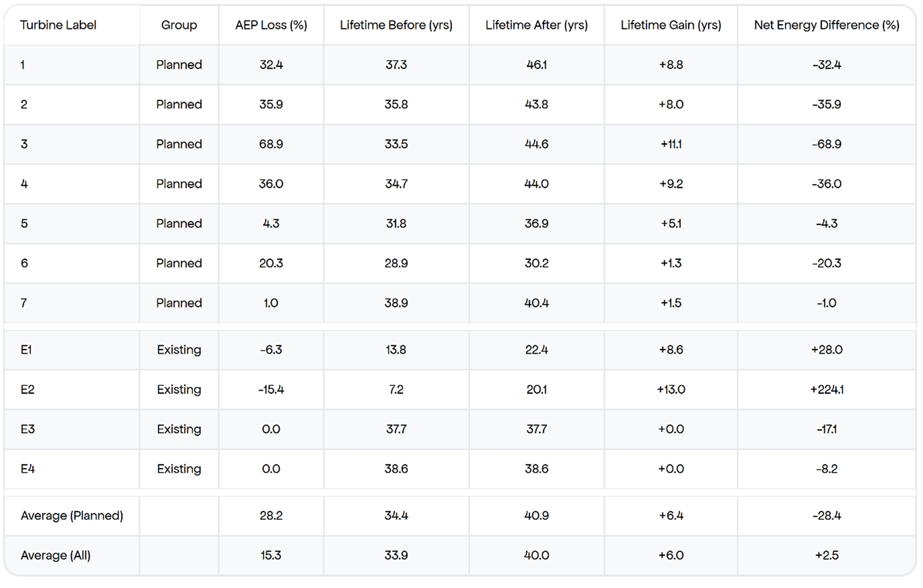Select the Lifetime Gain (yrs) header

[671, 25]
